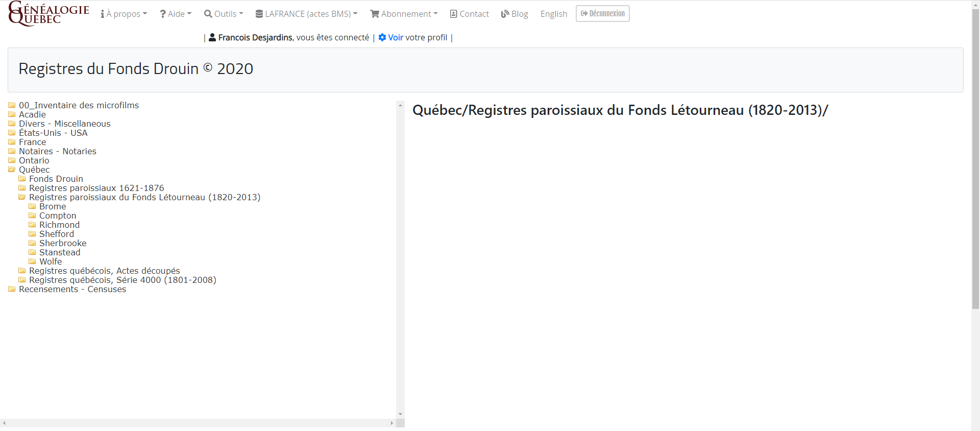Image resolution: width=980 pixels, height=431 pixels.
Task: Click the Shefford folder icon
Action: point(32,234)
